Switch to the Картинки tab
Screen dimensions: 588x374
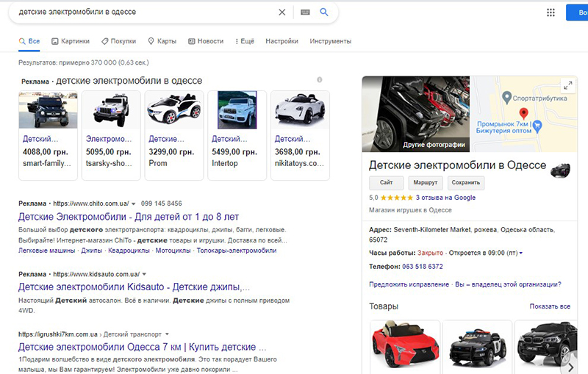tap(71, 41)
